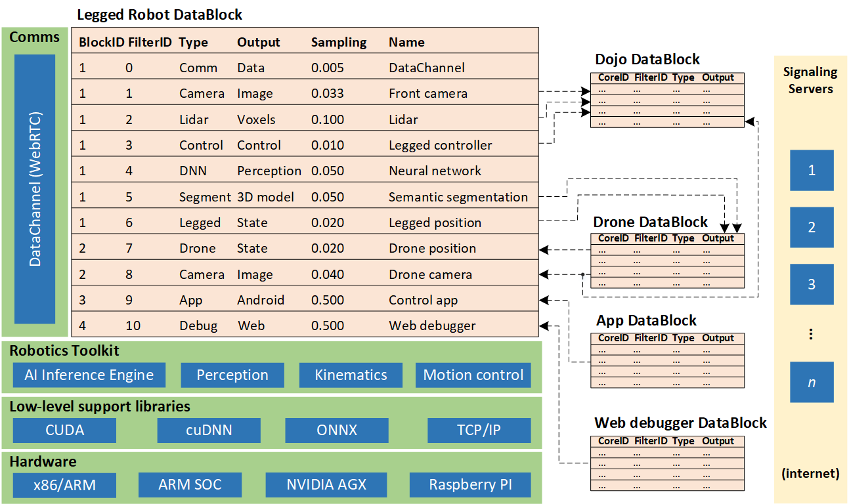This screenshot has height=504, width=849.
Task: Click signaling server box 3
Action: [x=812, y=285]
